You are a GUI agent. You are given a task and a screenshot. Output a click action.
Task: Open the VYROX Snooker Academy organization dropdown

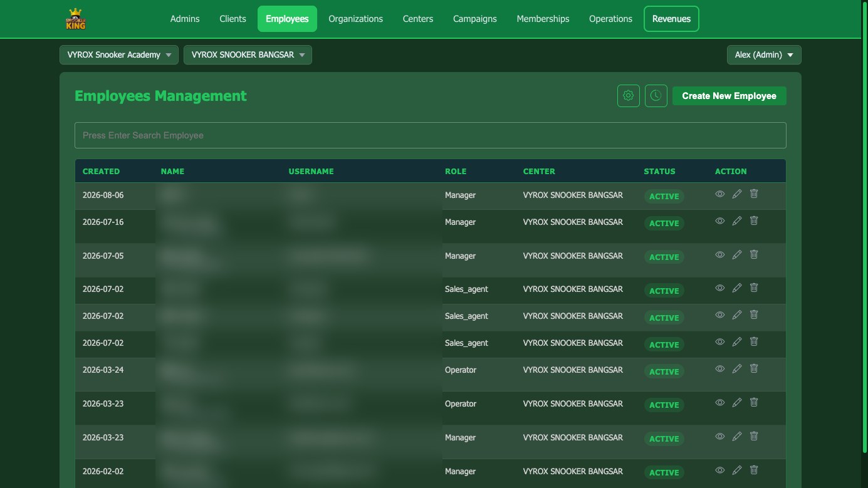tap(119, 55)
